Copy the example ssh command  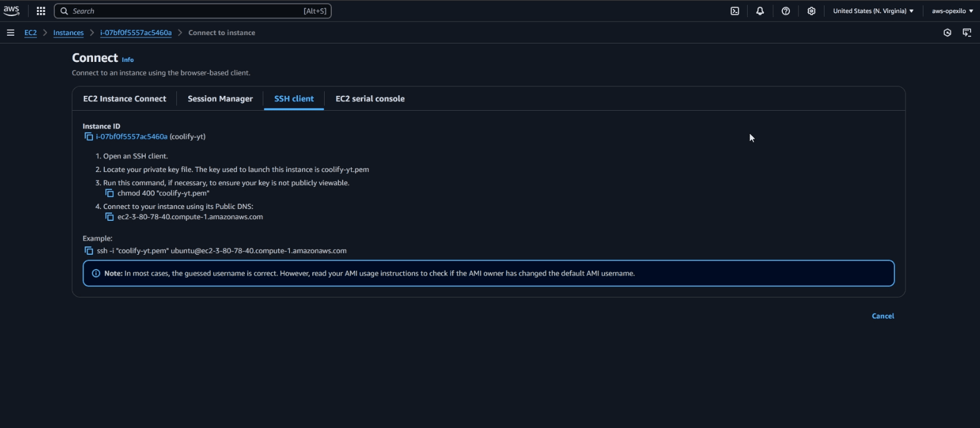click(x=89, y=251)
